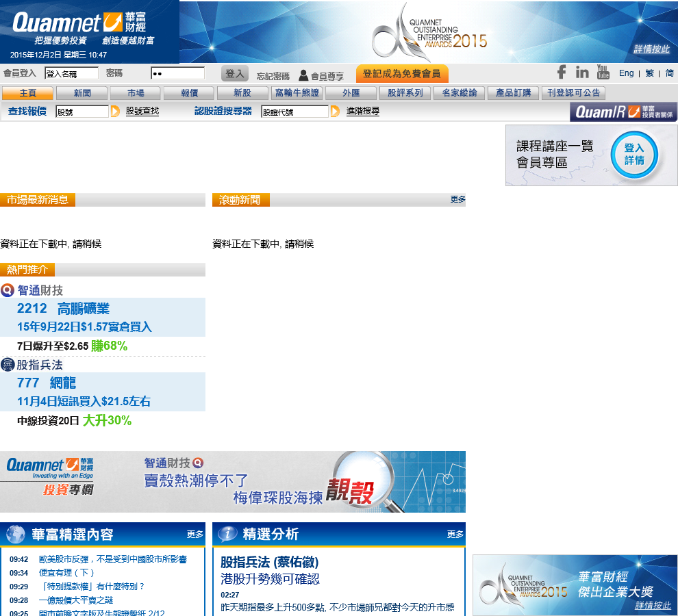The image size is (678, 616).
Task: Click the 大升30% green text
Action: 107,420
